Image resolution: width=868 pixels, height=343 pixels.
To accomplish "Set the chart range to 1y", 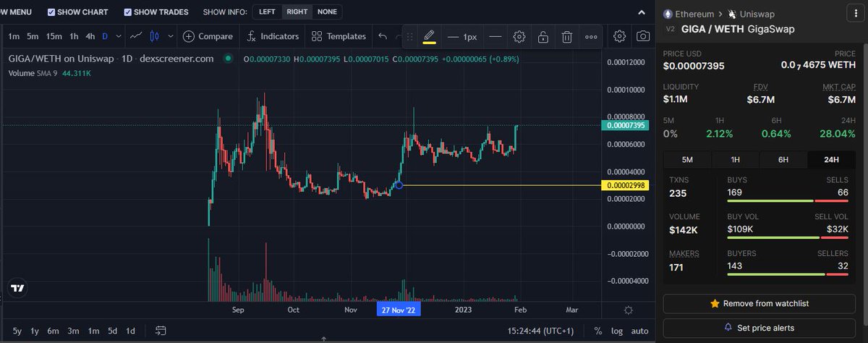I will tap(34, 331).
